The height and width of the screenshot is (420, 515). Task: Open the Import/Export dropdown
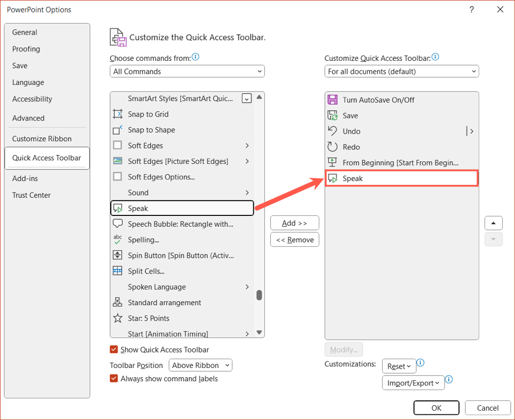coord(413,383)
